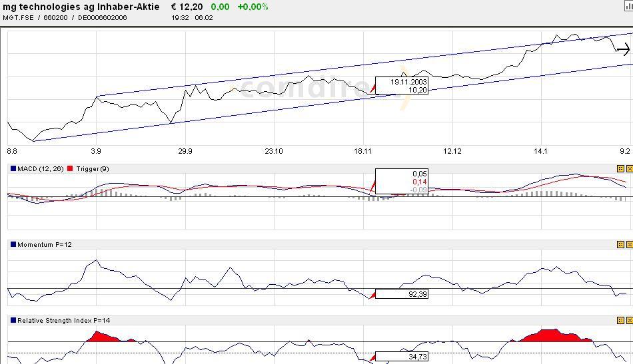Click the 9.2 date label on axis

(x=625, y=151)
